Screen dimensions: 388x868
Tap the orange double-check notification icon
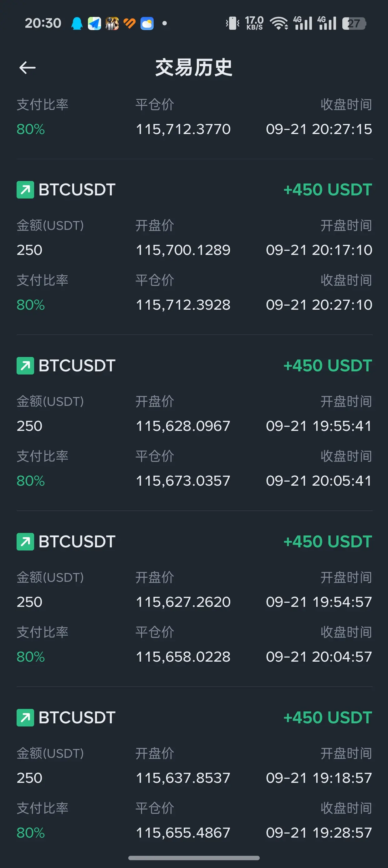tap(129, 23)
